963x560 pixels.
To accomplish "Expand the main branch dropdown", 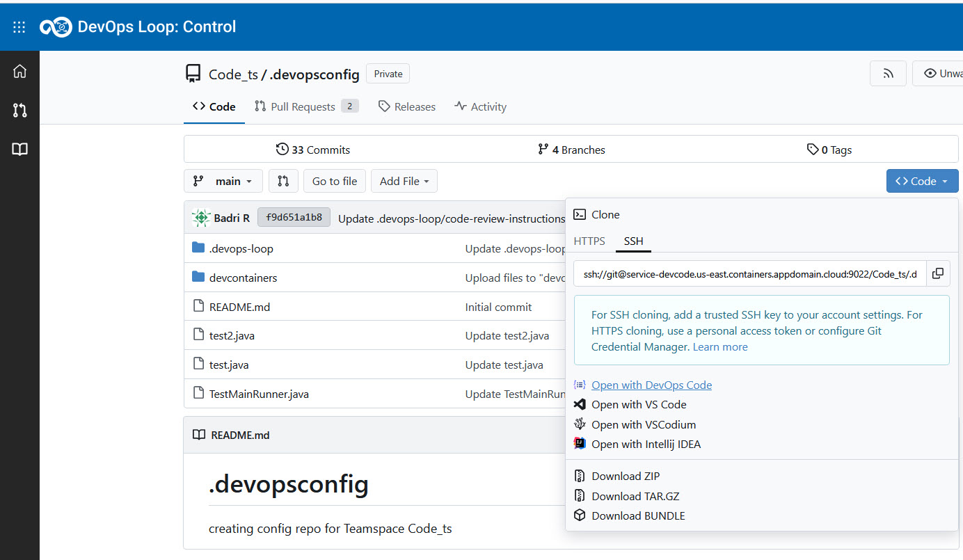I will pos(223,181).
